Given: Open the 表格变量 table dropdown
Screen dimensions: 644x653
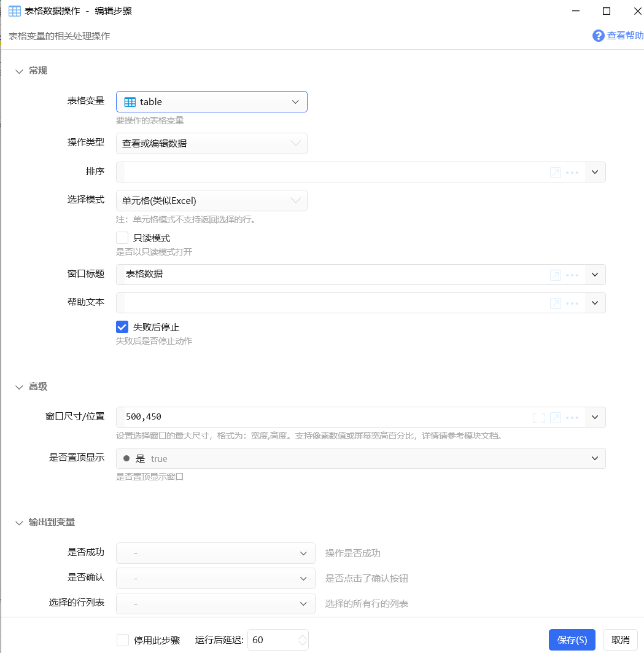Looking at the screenshot, I should [211, 101].
